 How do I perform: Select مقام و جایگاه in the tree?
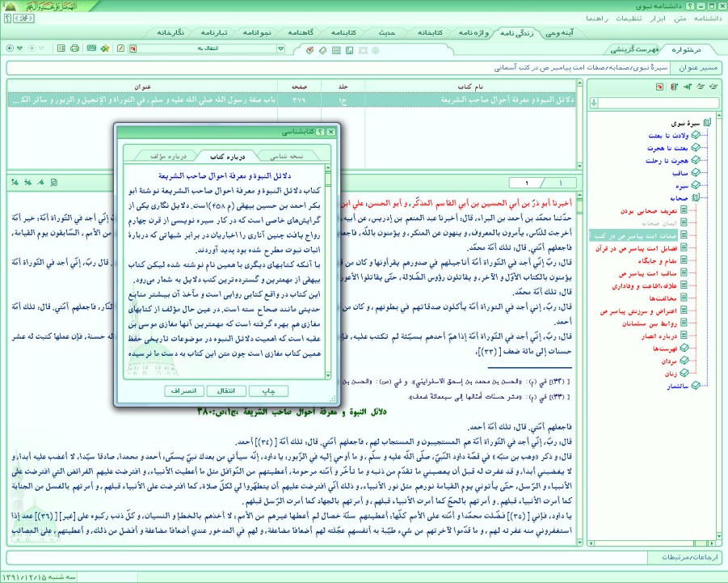pyautogui.click(x=657, y=260)
